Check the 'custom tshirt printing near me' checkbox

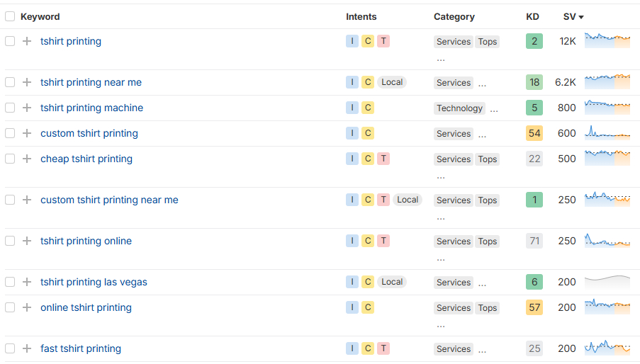tap(10, 200)
